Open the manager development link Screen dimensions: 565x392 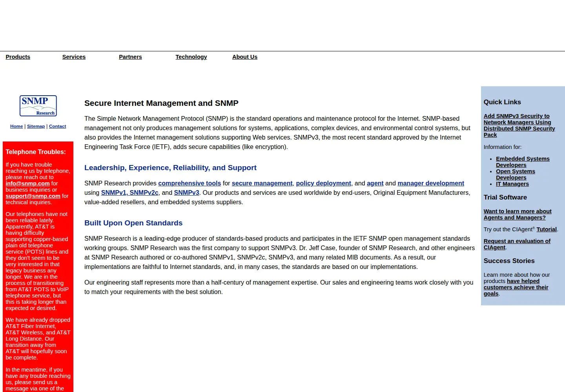click(431, 183)
